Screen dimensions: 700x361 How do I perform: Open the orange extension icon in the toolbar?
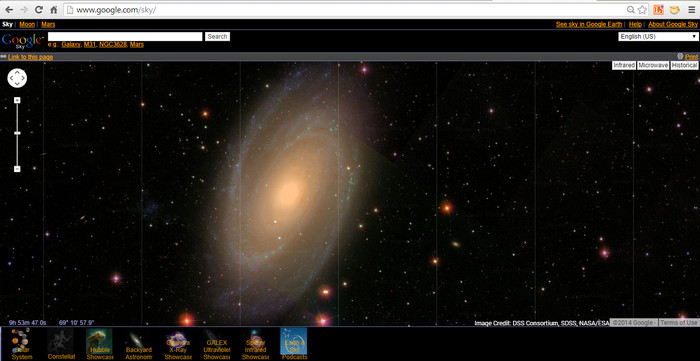[x=658, y=10]
